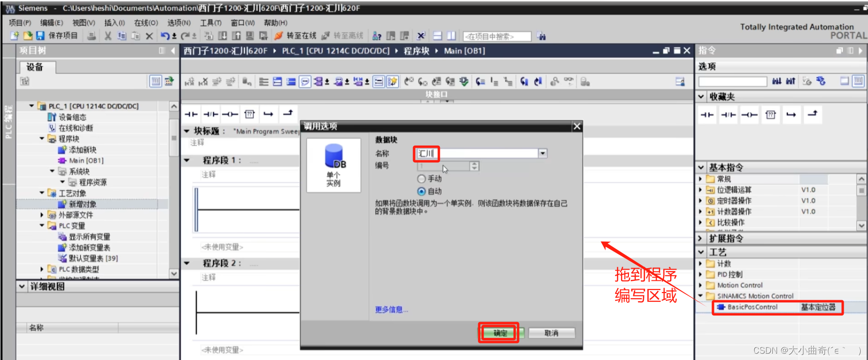This screenshot has width=868, height=360.
Task: Click the basic instructions scroll down arrow
Action: (x=861, y=225)
